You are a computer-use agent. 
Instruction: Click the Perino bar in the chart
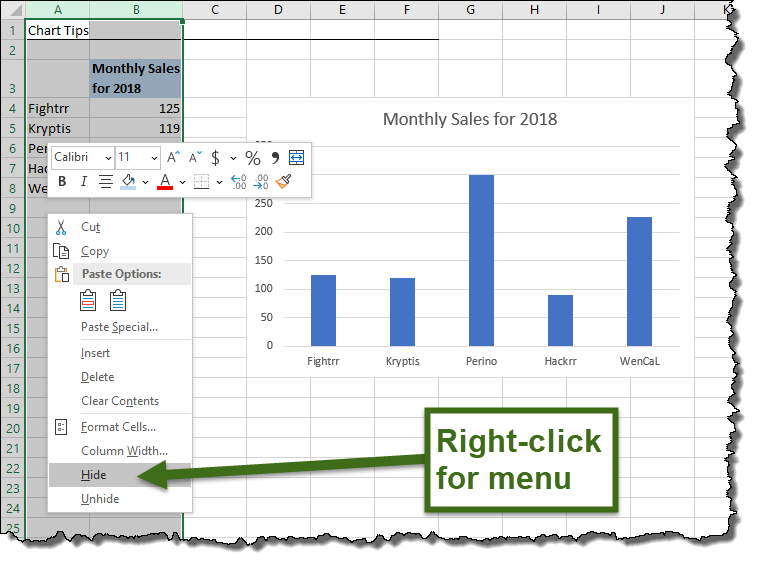482,260
